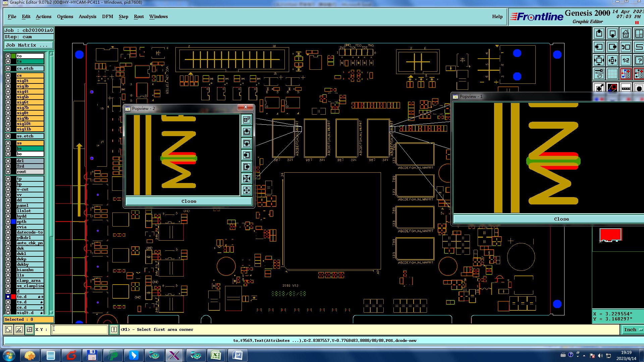Click the pan down icon in Popview-2

[247, 143]
